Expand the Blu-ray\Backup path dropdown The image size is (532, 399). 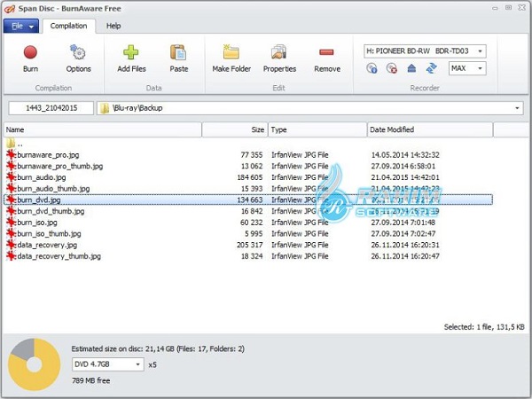tap(517, 108)
